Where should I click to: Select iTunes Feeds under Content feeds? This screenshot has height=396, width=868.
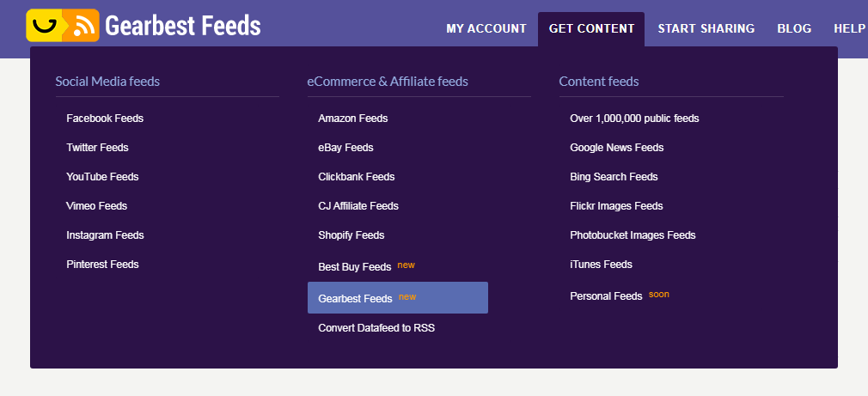coord(602,265)
